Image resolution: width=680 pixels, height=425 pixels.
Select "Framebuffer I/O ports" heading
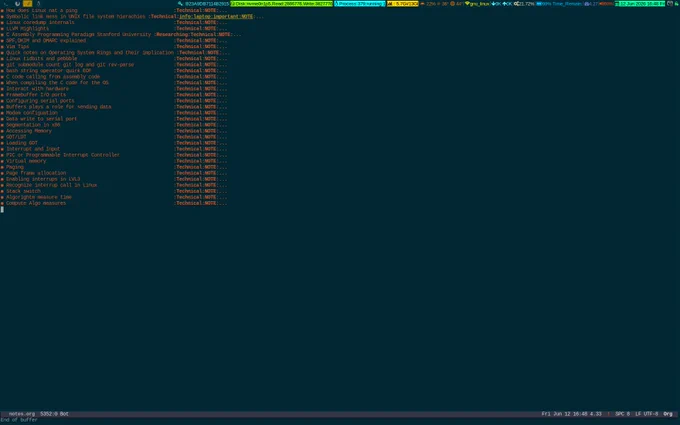(x=36, y=95)
